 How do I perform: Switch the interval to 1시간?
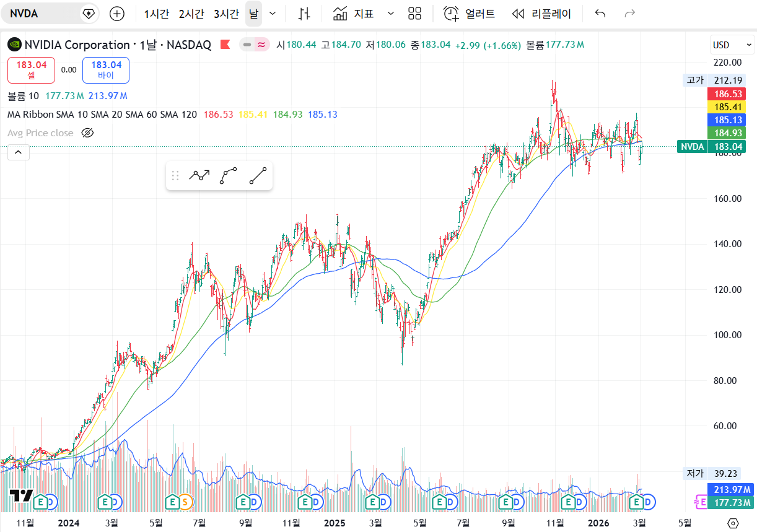coord(157,14)
